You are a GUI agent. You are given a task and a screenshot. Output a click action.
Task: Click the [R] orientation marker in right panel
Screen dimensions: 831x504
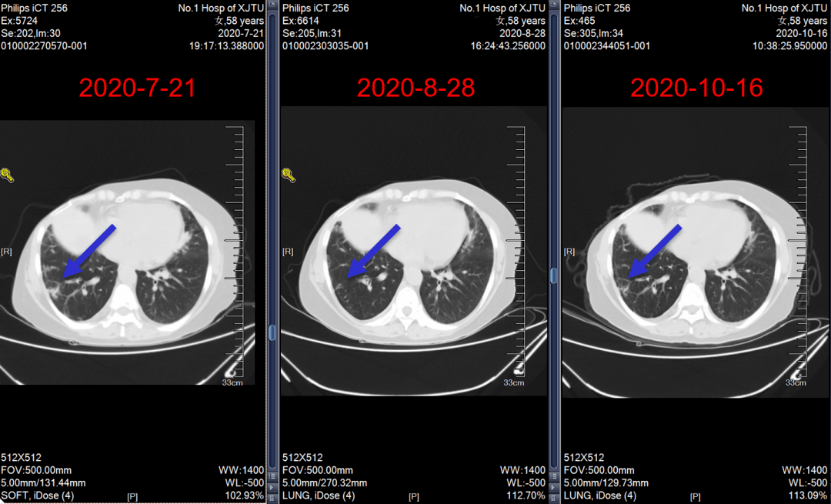(x=570, y=250)
